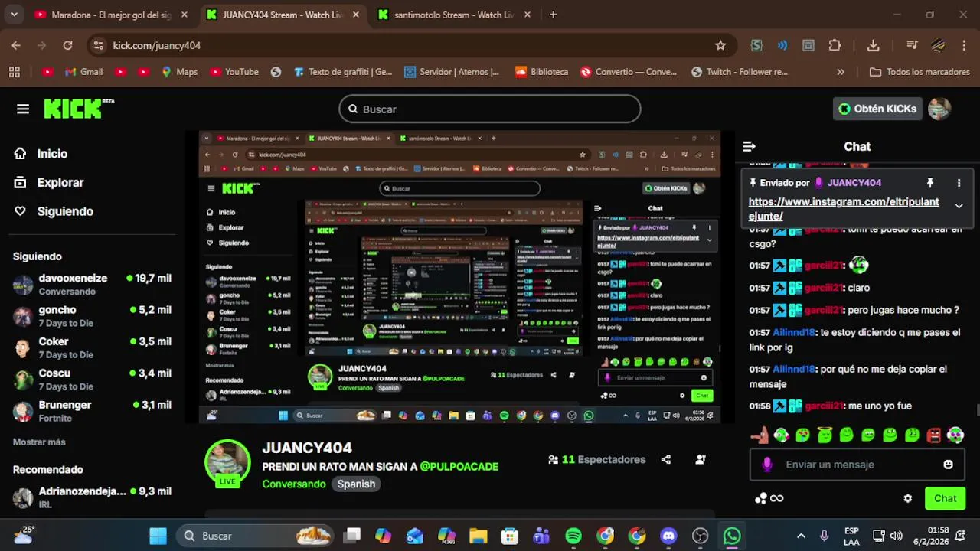Viewport: 980px width, 551px height.
Task: Expand the pinned message chevron
Action: [x=959, y=205]
